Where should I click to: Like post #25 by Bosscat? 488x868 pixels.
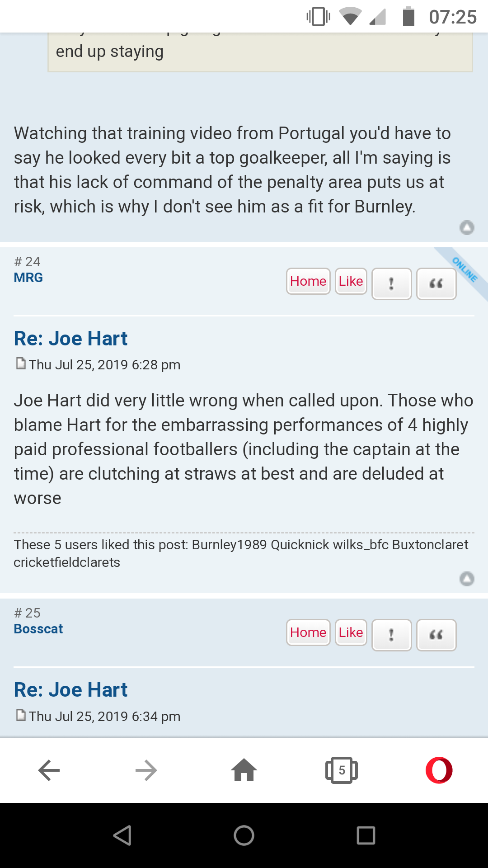click(x=351, y=632)
